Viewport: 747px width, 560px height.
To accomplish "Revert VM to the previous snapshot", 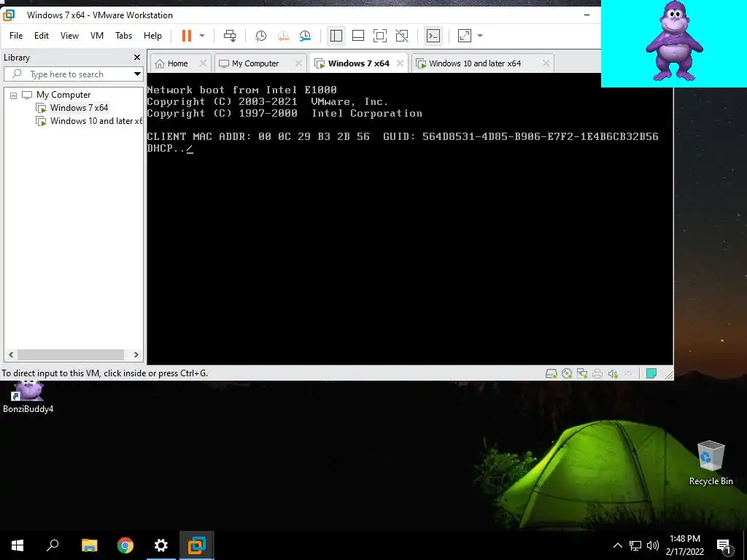I will pyautogui.click(x=283, y=36).
